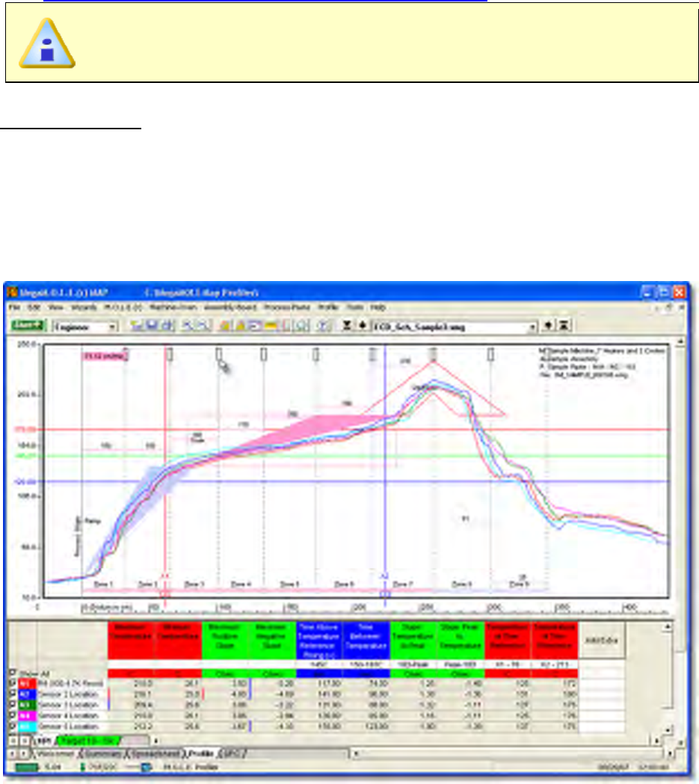Image resolution: width=699 pixels, height=784 pixels.
Task: Click the worksheet tab scroll left arrow
Action: (x=13, y=753)
